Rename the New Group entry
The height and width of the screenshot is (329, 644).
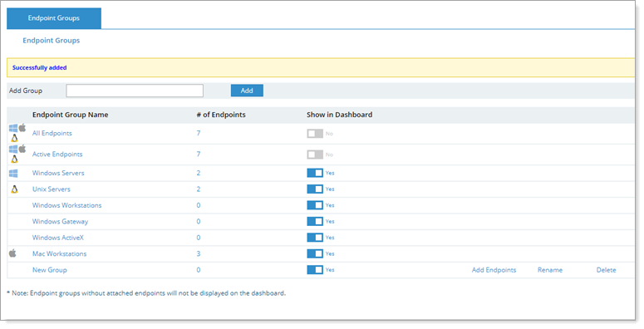tap(550, 270)
